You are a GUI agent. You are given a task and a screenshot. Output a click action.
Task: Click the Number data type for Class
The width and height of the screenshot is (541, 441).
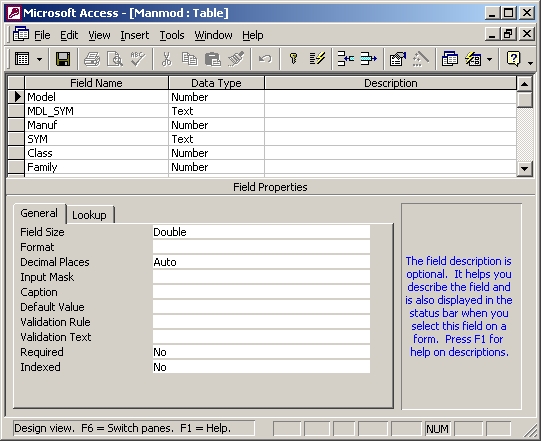pyautogui.click(x=216, y=153)
